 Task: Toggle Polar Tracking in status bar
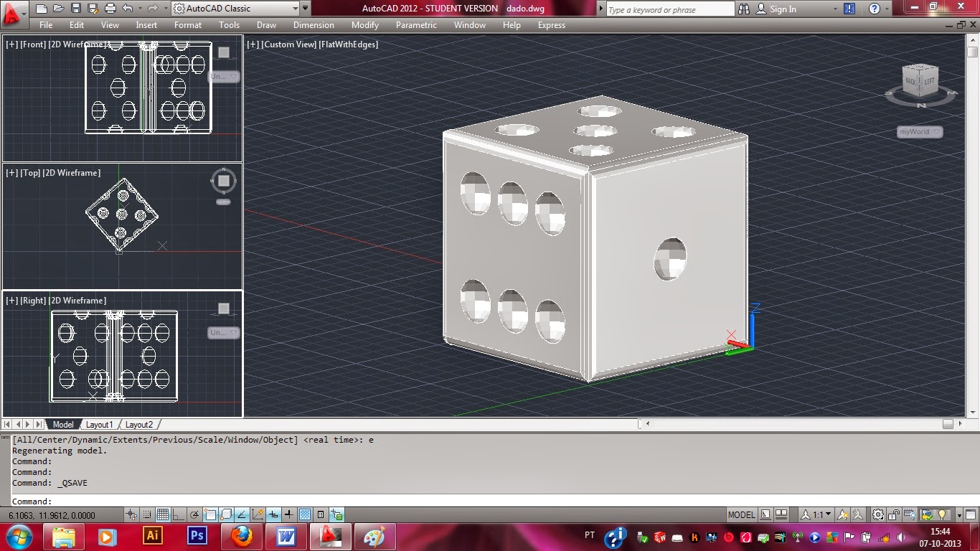[194, 514]
